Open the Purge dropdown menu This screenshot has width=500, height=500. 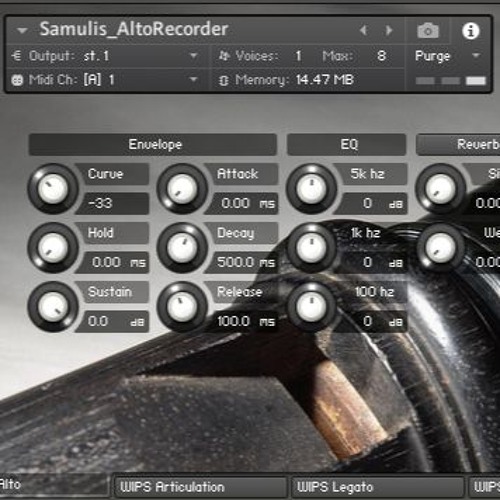pos(476,55)
